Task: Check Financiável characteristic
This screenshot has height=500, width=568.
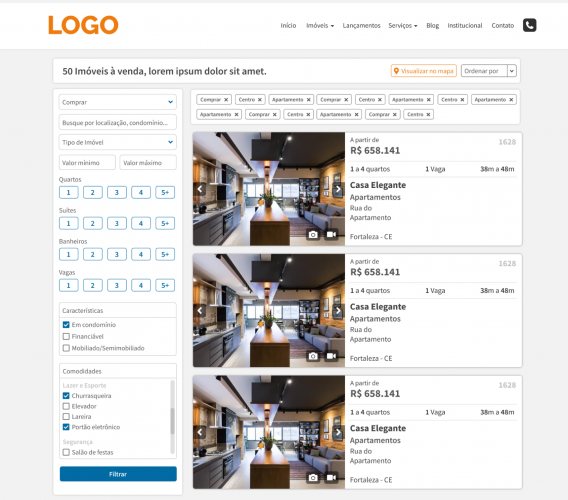Action: [x=66, y=337]
